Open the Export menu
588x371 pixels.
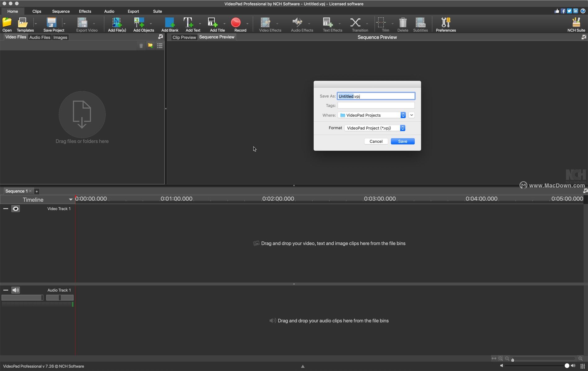[133, 11]
